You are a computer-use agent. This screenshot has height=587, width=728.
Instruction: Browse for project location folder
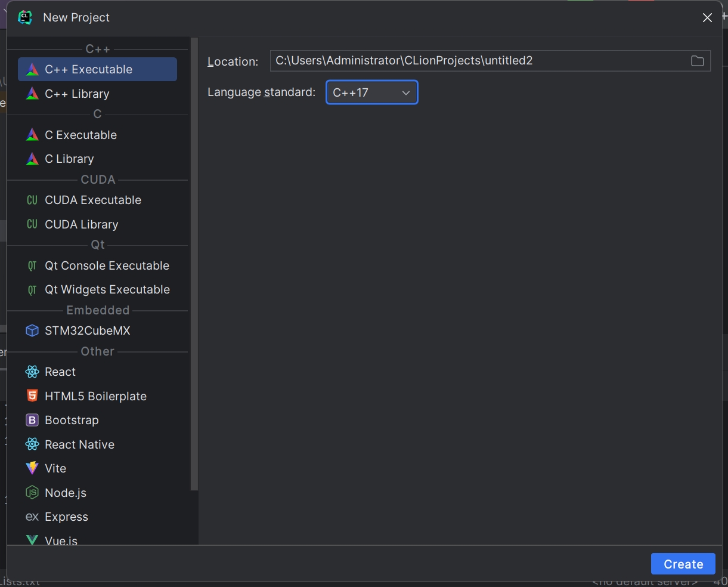tap(697, 61)
